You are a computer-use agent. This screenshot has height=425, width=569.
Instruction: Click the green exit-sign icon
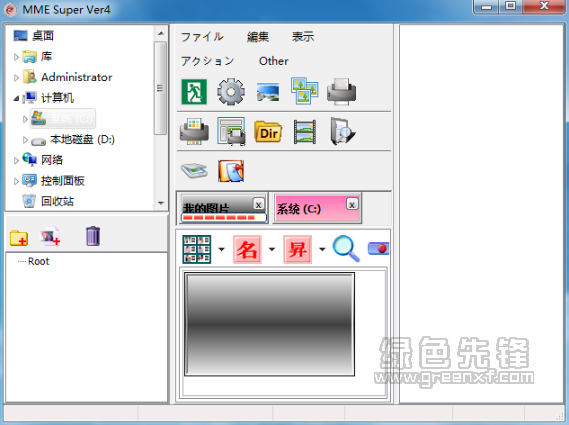(194, 91)
